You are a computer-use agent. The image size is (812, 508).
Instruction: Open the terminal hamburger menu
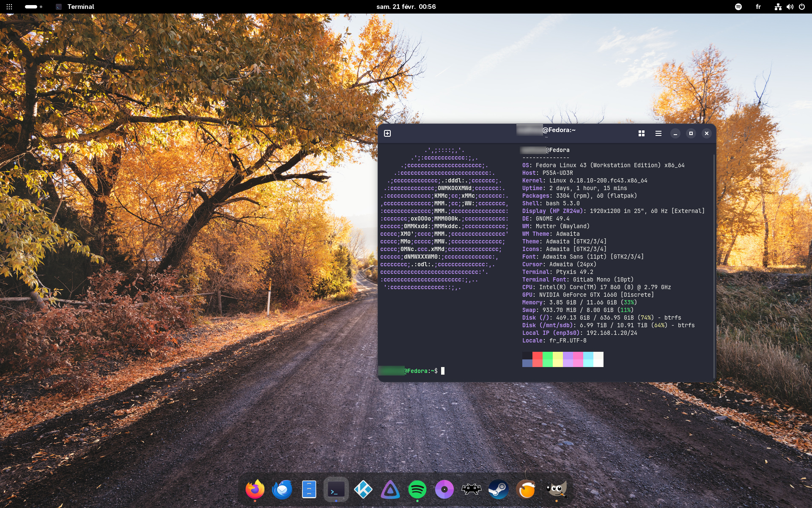point(658,133)
